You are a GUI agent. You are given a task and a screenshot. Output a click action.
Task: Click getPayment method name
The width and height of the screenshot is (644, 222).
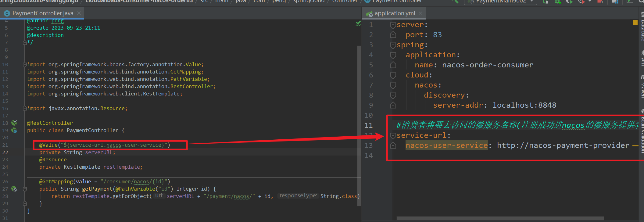[x=97, y=189]
